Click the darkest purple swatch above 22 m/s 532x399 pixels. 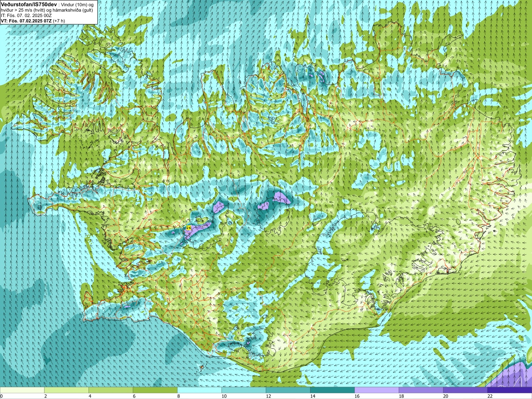point(510,390)
